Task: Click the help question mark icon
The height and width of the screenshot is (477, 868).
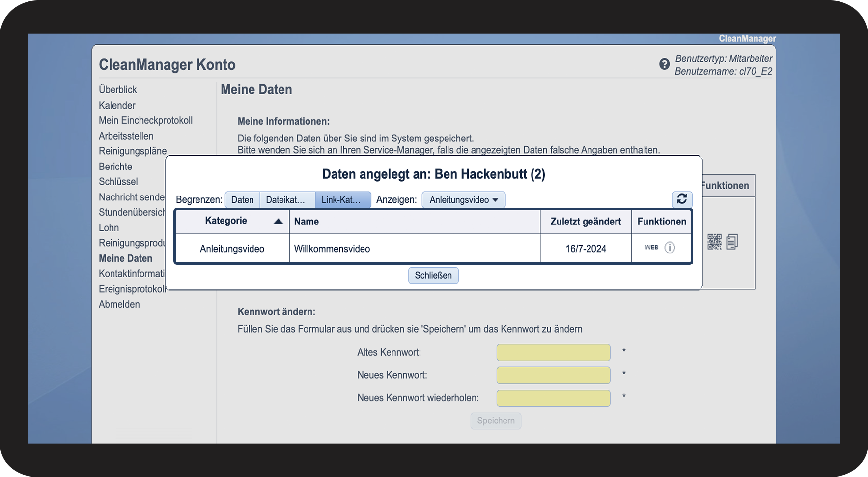Action: point(664,64)
